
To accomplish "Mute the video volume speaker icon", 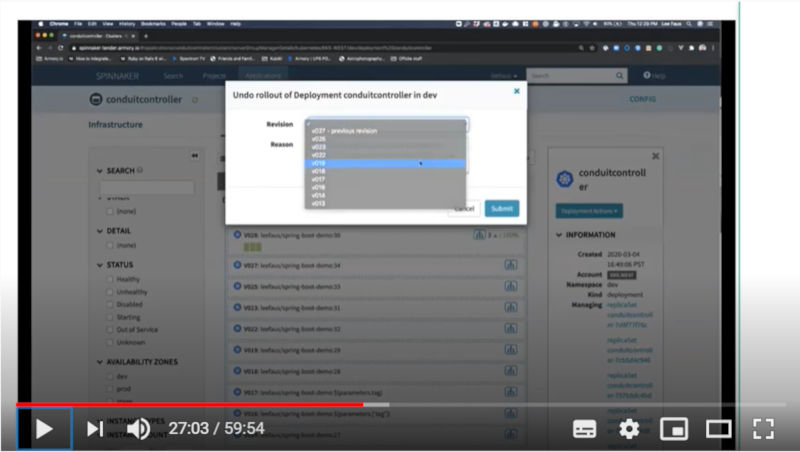I will pyautogui.click(x=138, y=429).
